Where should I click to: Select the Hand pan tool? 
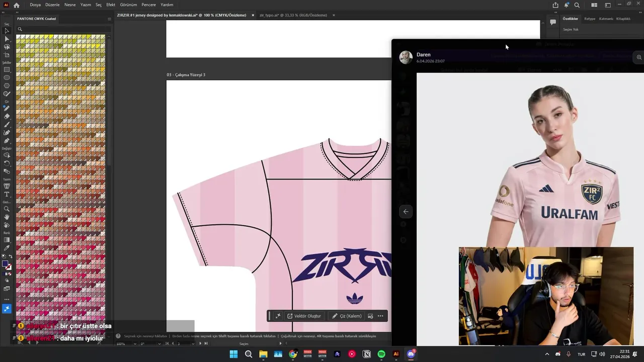click(x=7, y=217)
